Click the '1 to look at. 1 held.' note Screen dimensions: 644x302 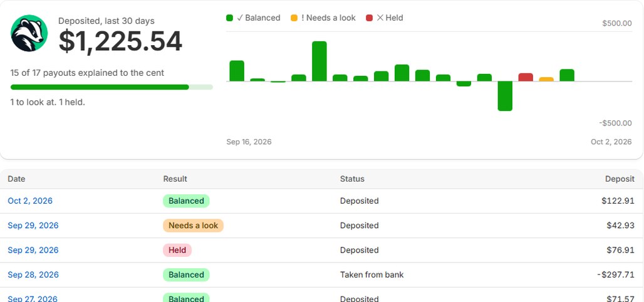[48, 102]
